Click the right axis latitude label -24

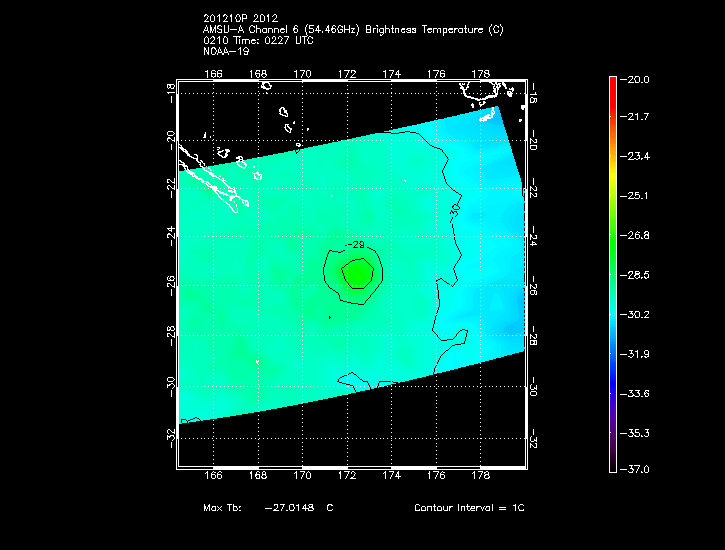(x=533, y=236)
